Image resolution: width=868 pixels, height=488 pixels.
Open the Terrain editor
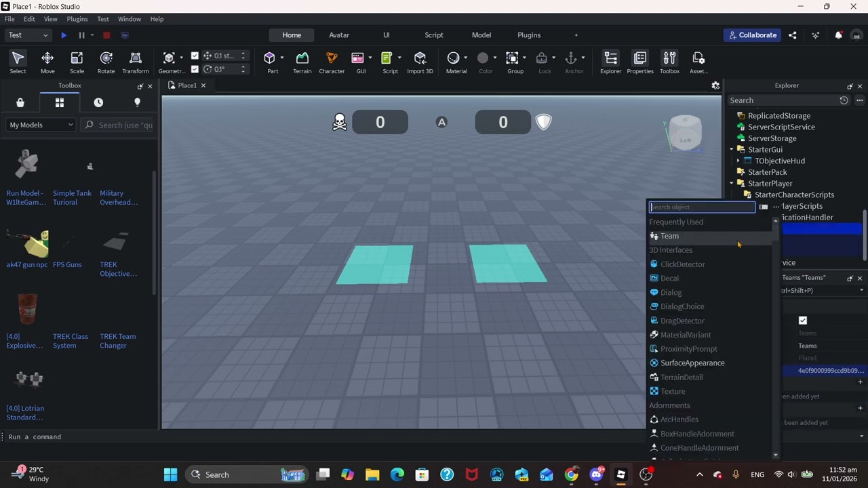click(x=302, y=62)
